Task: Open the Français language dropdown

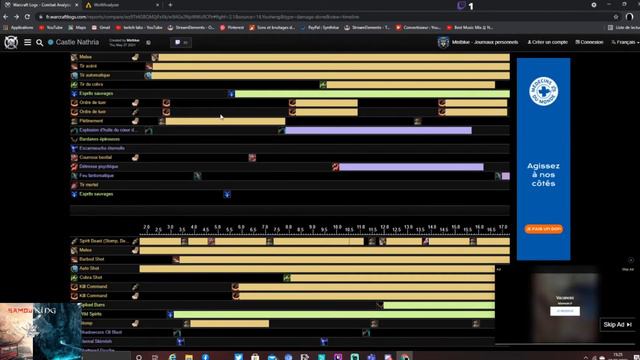Action: coord(625,42)
